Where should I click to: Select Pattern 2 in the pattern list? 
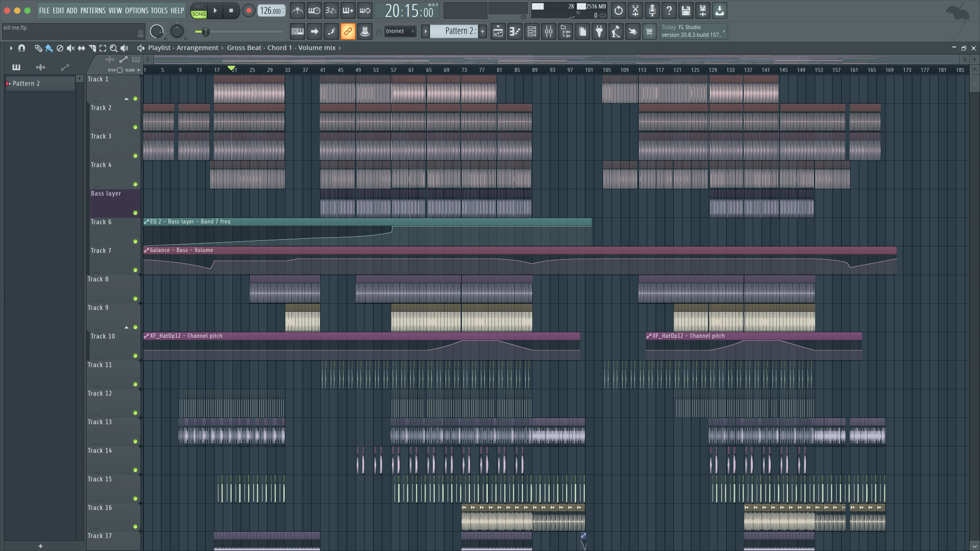click(27, 84)
